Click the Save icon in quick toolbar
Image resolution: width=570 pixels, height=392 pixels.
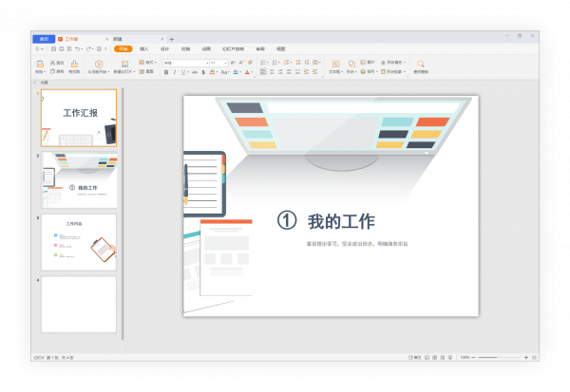53,48
